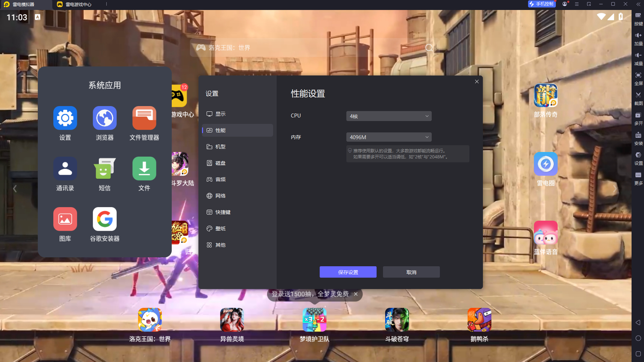Launch 鹅鸭杀 from the dock

479,320
